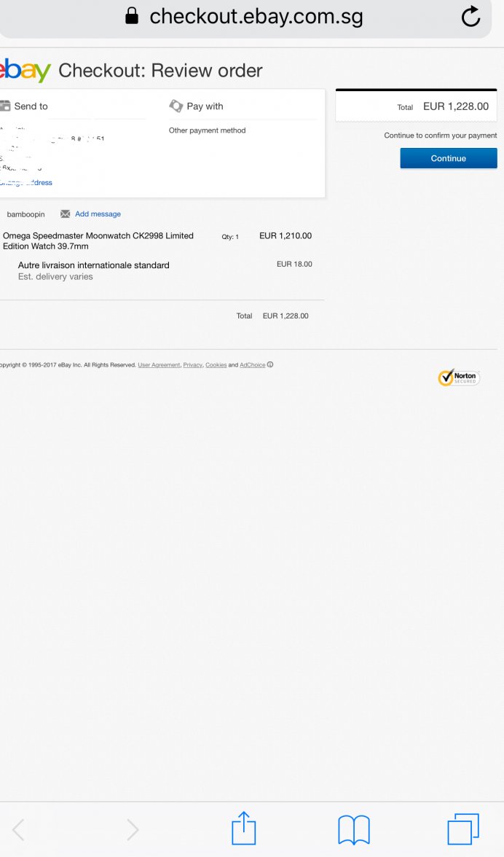Open the Privacy link in footer
The height and width of the screenshot is (857, 504).
[193, 364]
